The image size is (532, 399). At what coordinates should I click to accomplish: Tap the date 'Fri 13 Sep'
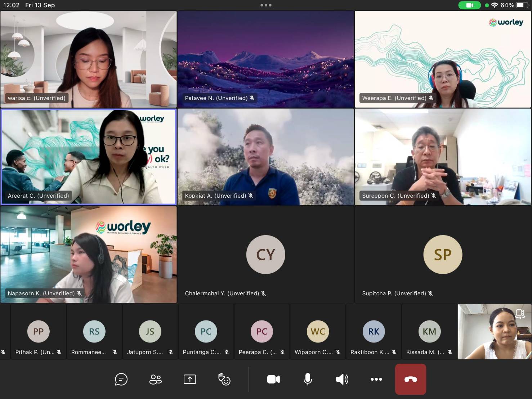point(40,5)
